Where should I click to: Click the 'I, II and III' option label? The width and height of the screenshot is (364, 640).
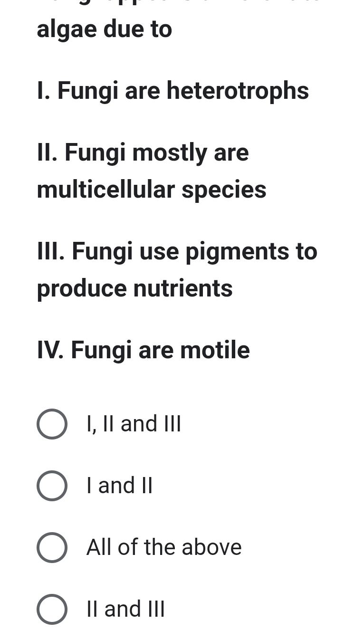(x=134, y=424)
